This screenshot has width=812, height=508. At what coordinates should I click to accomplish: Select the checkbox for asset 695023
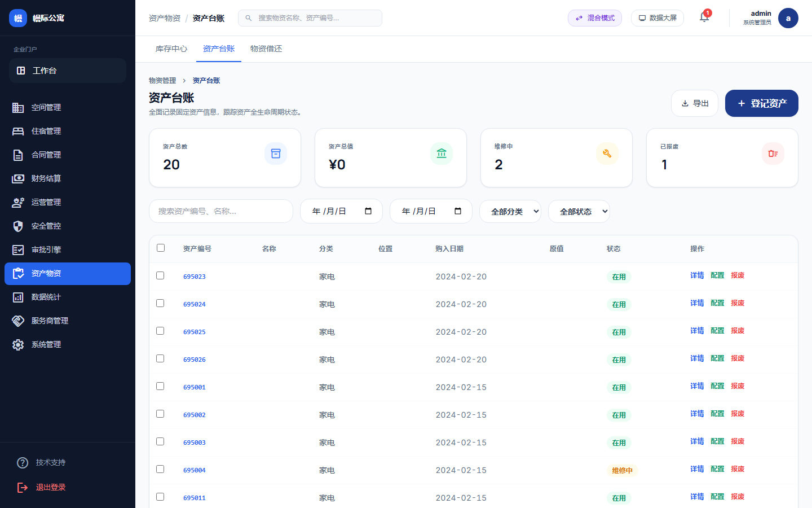click(160, 276)
